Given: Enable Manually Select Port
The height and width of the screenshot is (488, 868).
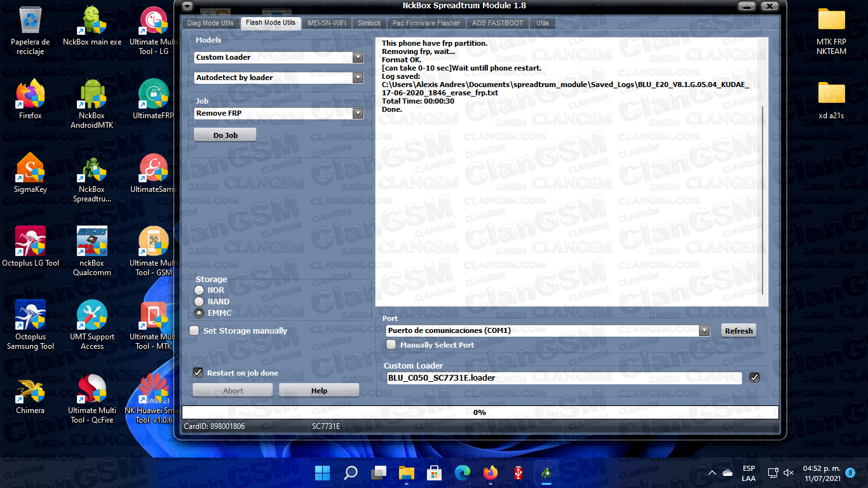Looking at the screenshot, I should (x=391, y=344).
